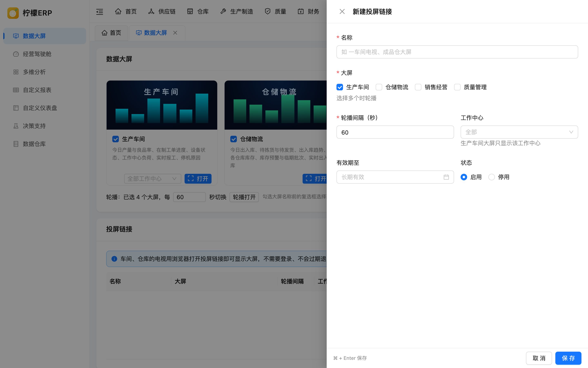
Task: Click the 仓库 warehouse icon
Action: (190, 11)
